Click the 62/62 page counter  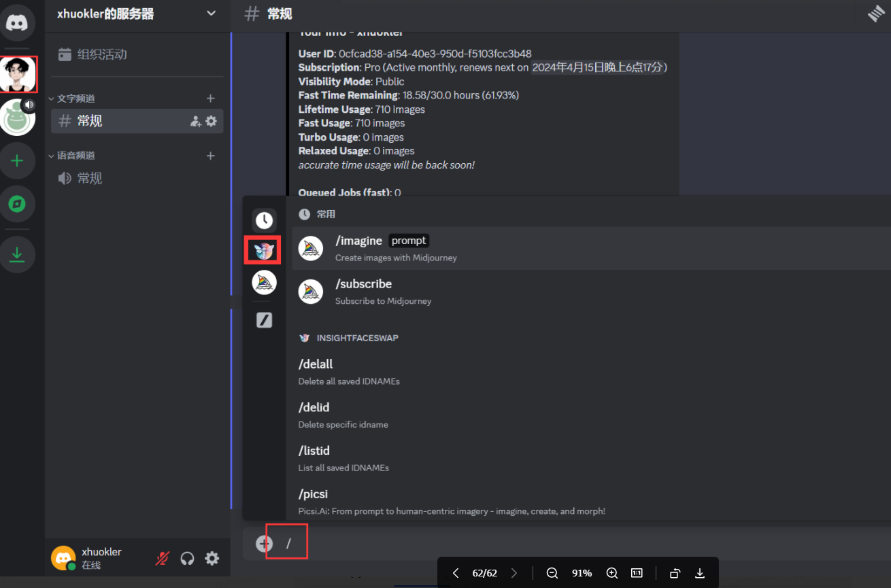coord(485,573)
